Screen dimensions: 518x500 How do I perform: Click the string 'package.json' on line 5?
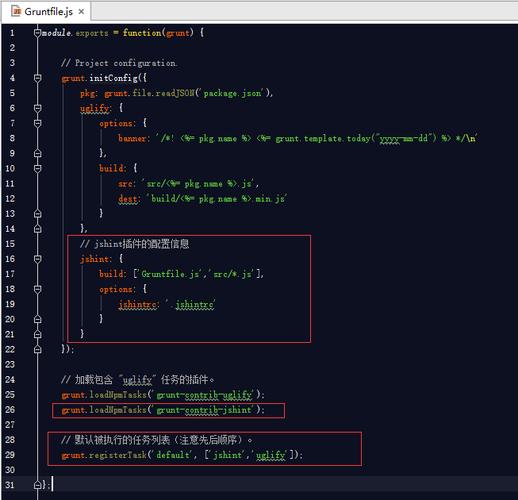(x=233, y=93)
